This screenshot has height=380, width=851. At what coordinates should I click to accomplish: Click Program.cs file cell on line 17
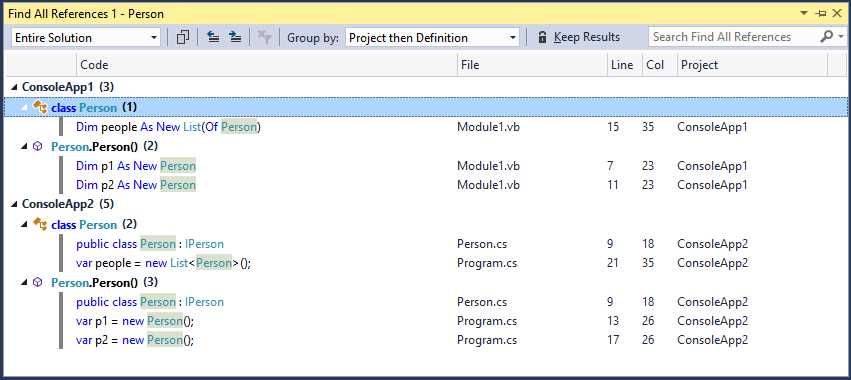coord(487,340)
